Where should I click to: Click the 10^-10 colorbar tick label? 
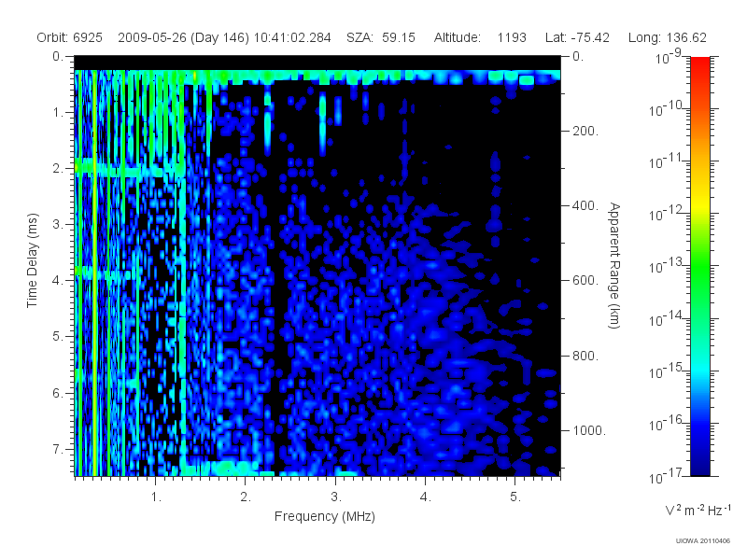[668, 108]
